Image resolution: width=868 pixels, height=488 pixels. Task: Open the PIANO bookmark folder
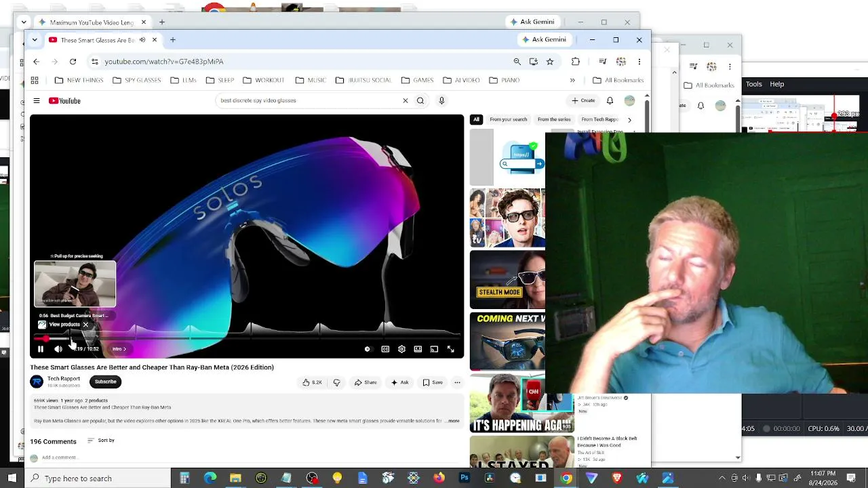point(505,80)
